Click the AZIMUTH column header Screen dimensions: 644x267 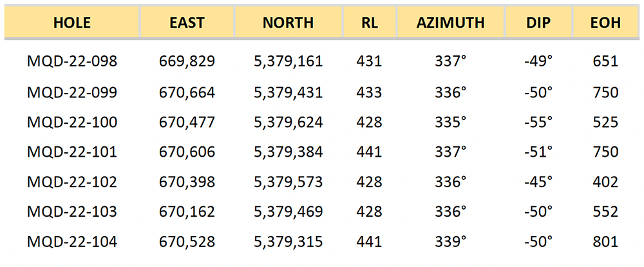451,23
